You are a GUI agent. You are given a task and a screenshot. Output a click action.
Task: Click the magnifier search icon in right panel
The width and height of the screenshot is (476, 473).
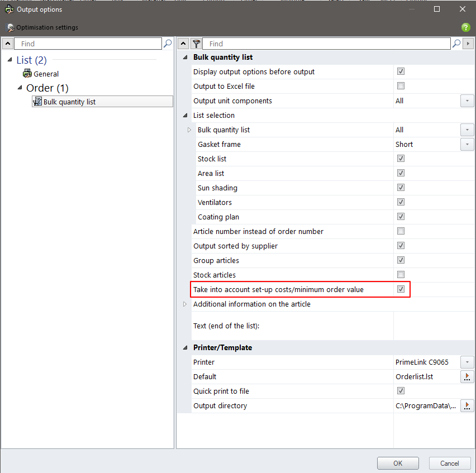(456, 44)
